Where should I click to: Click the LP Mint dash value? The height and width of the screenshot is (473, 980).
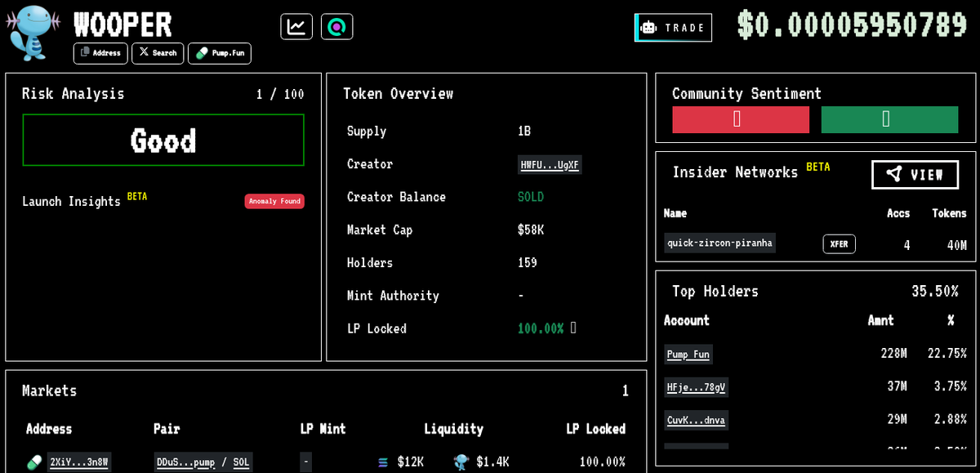305,462
